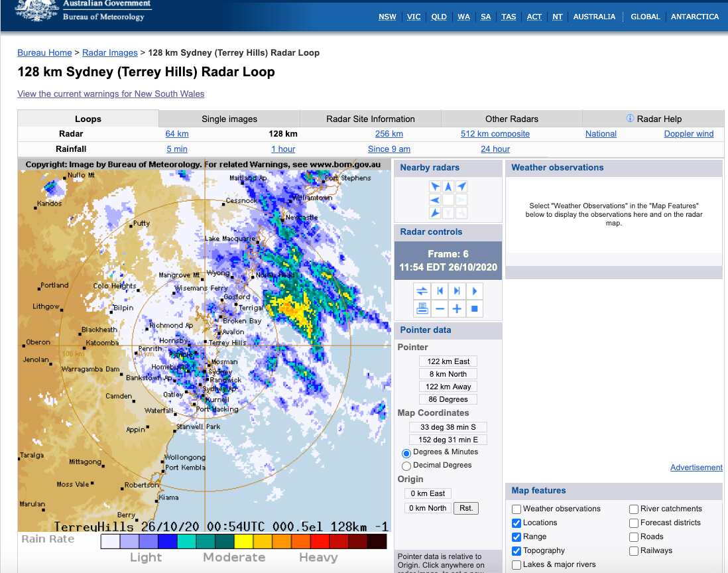
Task: Open the nearby radar to the northeast
Action: (x=460, y=186)
